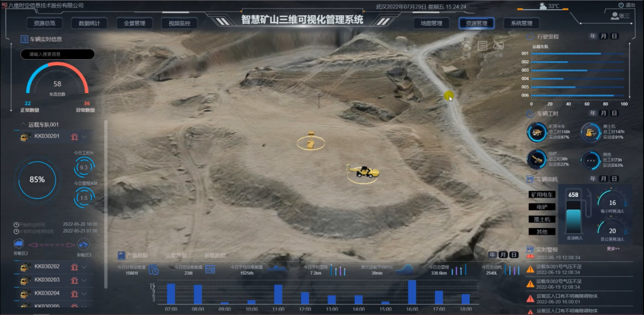This screenshot has width=644, height=315.
Task: Click the alarm icon beside KK030201
Action: (74, 136)
